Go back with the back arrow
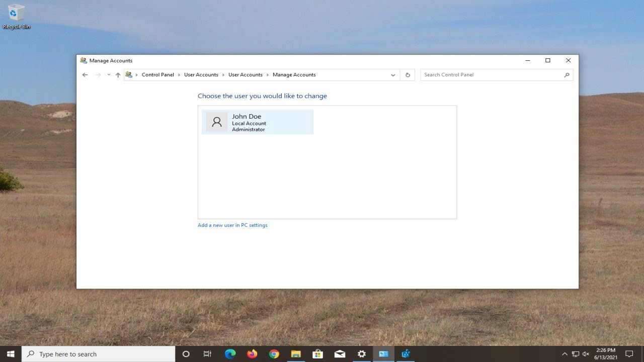 (x=85, y=75)
